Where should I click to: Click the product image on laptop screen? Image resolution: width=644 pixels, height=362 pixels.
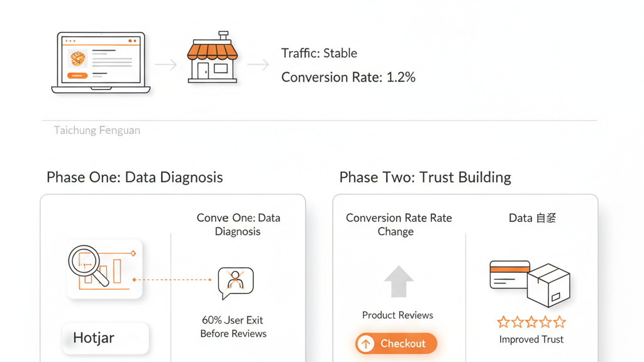point(78,58)
